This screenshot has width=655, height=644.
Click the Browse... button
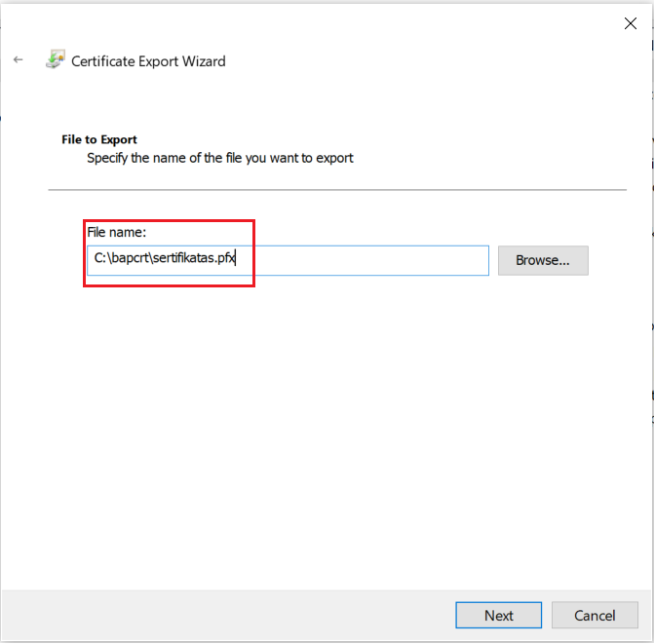[543, 260]
